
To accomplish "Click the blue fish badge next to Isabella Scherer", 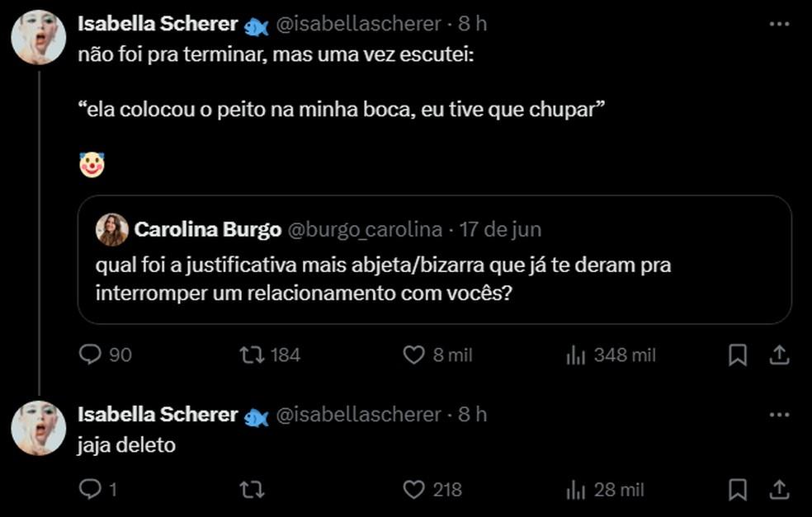I will pyautogui.click(x=256, y=24).
